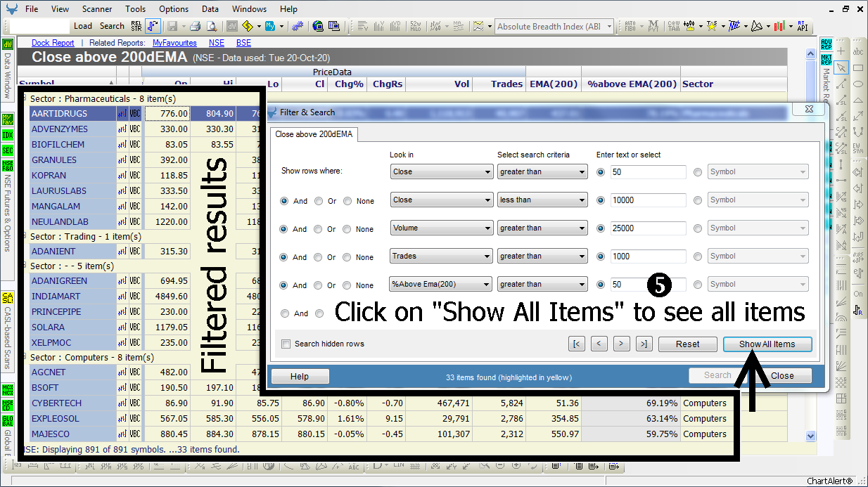Open chart icon for CYBERTECH row
This screenshot has width=868, height=487.
click(x=122, y=403)
